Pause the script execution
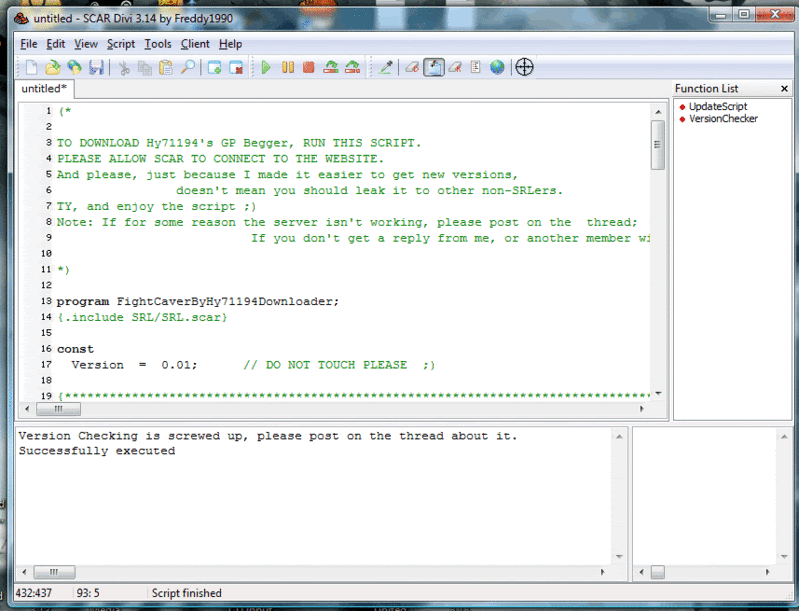This screenshot has width=799, height=611. (x=287, y=67)
